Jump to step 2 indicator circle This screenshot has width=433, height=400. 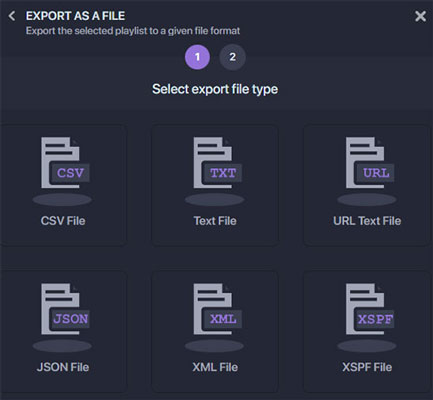(x=232, y=57)
